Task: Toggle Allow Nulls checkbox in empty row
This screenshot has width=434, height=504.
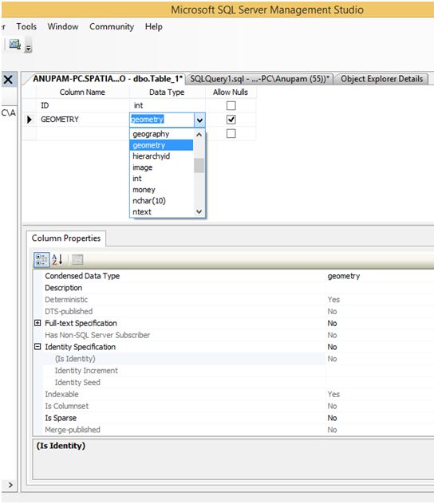Action: (231, 133)
